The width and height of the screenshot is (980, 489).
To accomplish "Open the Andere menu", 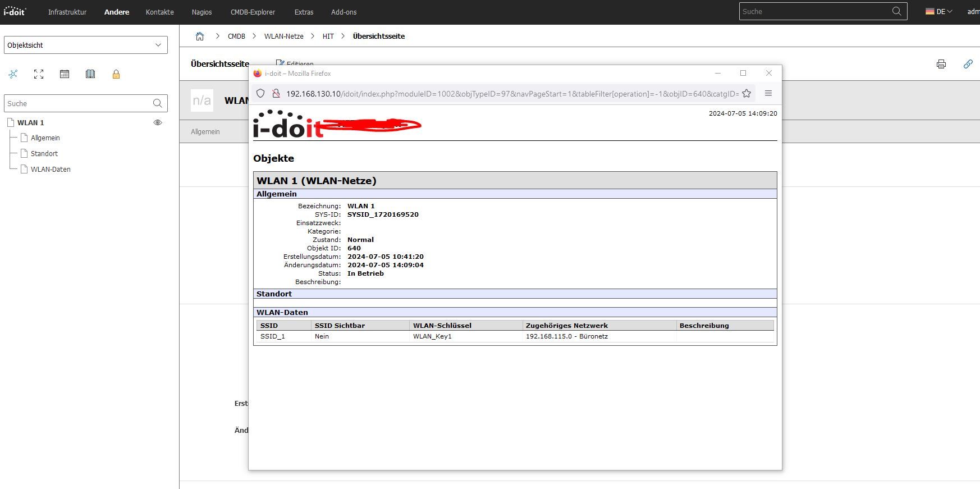I will click(117, 12).
